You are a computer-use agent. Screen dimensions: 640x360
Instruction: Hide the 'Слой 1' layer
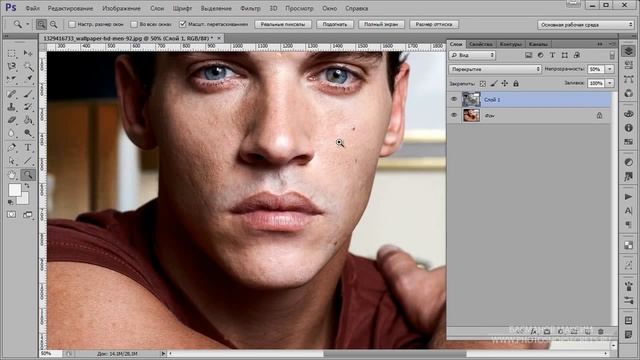(x=454, y=99)
